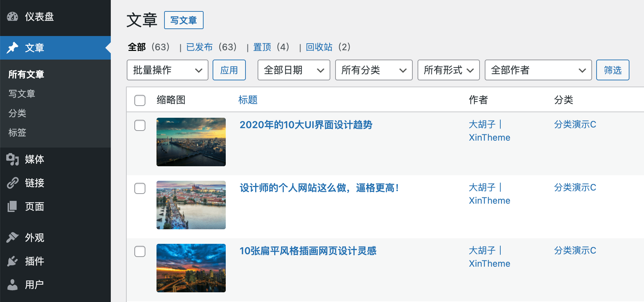Screen dimensions: 644x302
Task: Click the 写文章 button next to the heading
Action: 184,20
